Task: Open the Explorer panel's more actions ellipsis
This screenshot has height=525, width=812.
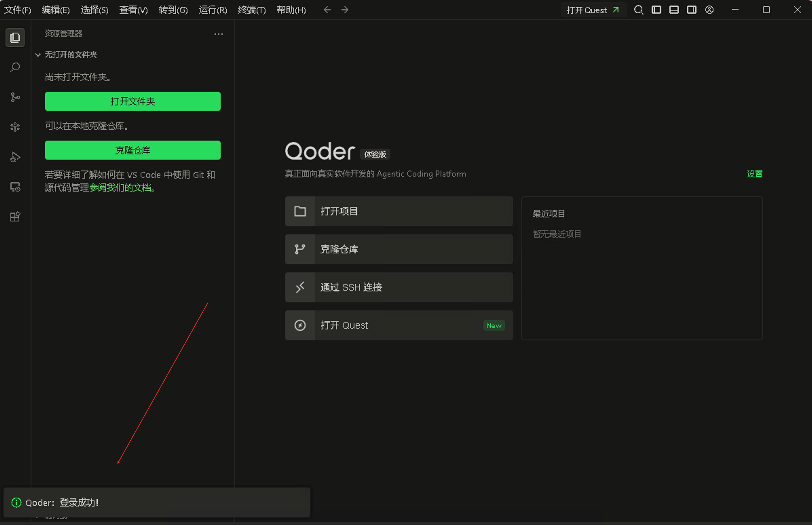Action: tap(219, 34)
